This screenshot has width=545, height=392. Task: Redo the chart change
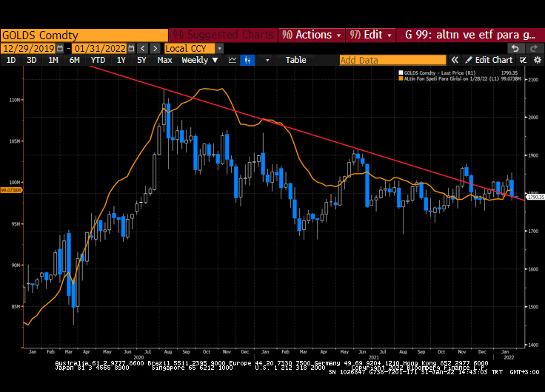pyautogui.click(x=534, y=48)
